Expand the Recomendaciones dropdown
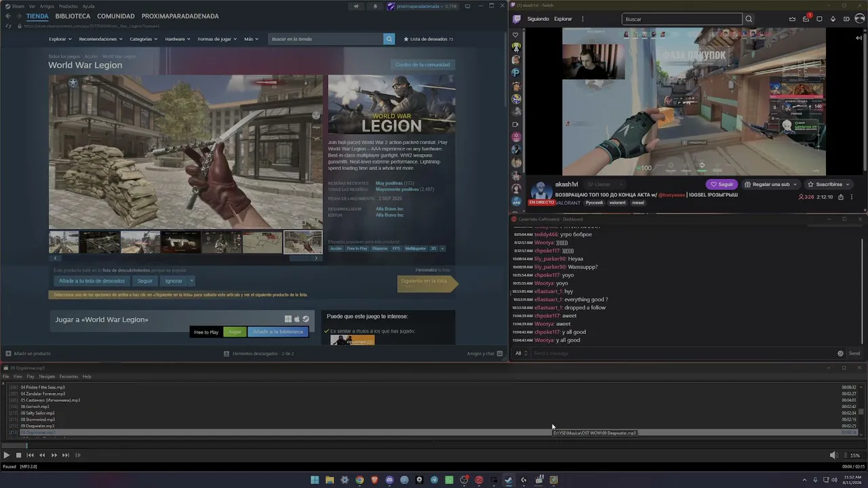Viewport: 868px width, 488px height. (x=101, y=39)
